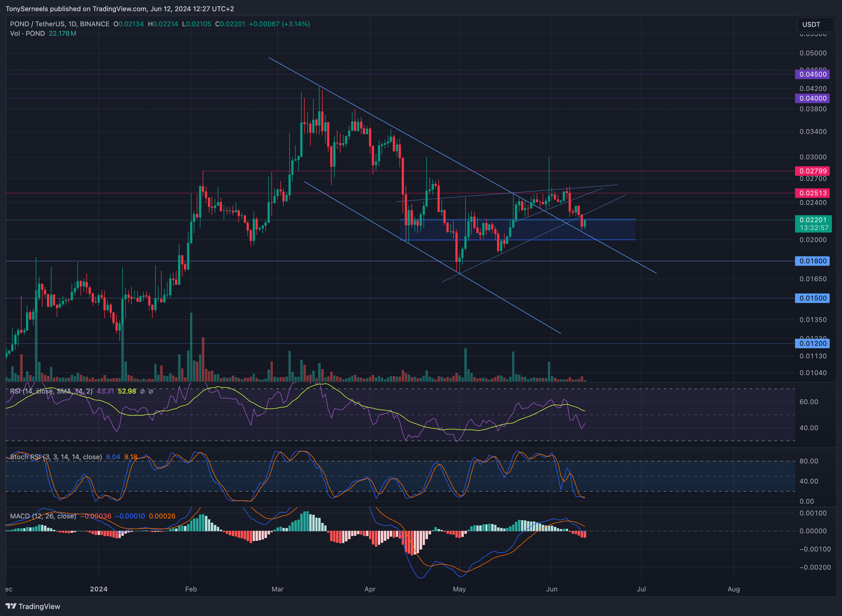Click the +0.00067 (+3.14%) change value

pos(279,24)
